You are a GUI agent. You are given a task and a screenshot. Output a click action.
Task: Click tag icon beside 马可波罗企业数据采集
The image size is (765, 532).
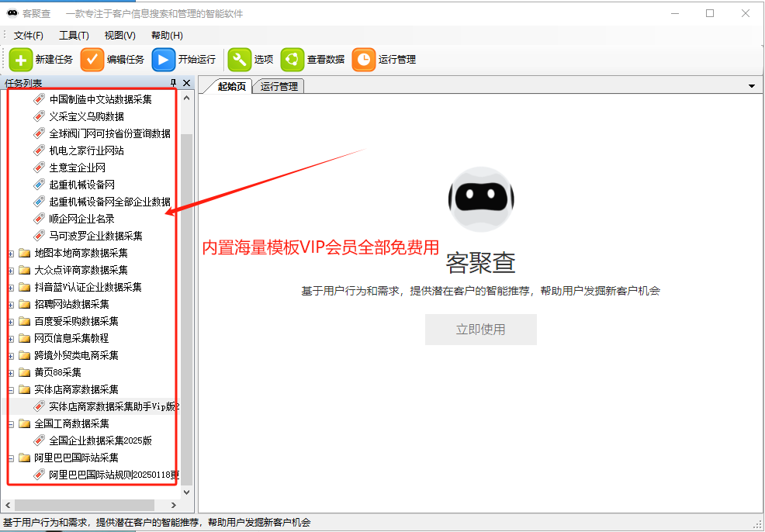(40, 236)
